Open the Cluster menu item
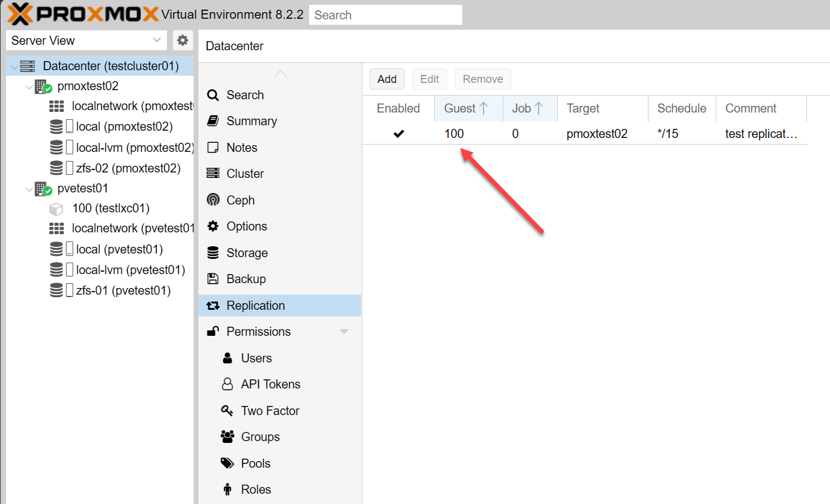 tap(279, 174)
